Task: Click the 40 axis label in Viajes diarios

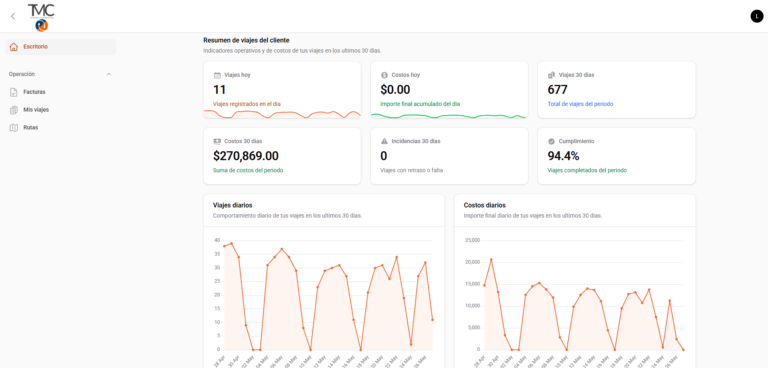Action: [x=217, y=240]
